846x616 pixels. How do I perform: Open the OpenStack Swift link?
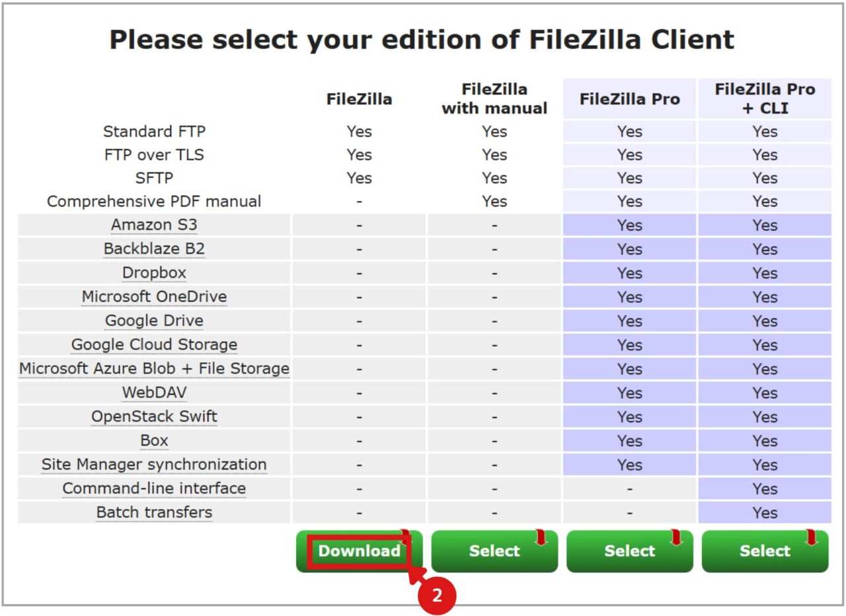coord(154,416)
